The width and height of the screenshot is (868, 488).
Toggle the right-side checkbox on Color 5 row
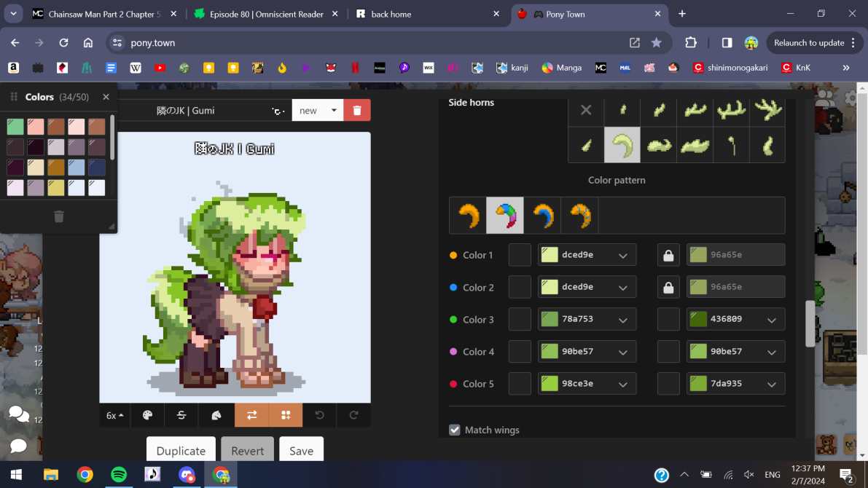pyautogui.click(x=668, y=383)
